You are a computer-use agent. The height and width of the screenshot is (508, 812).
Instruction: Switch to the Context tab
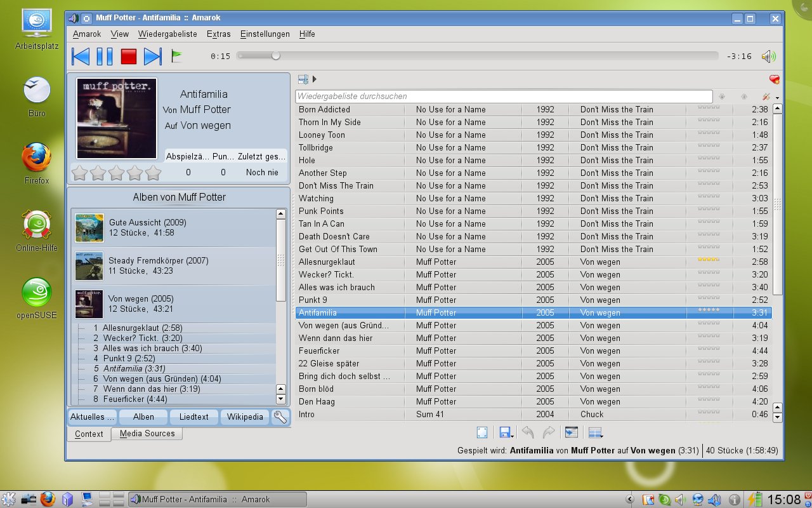89,434
